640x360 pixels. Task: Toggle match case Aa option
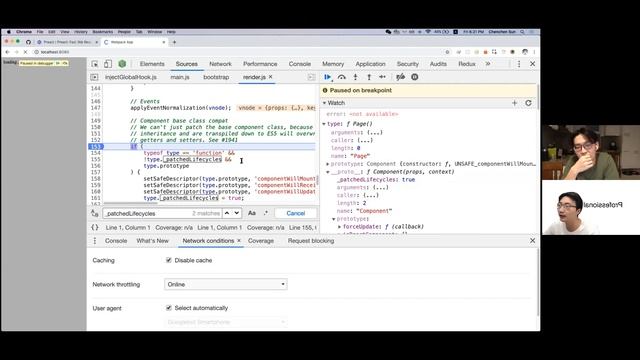[x=252, y=213]
